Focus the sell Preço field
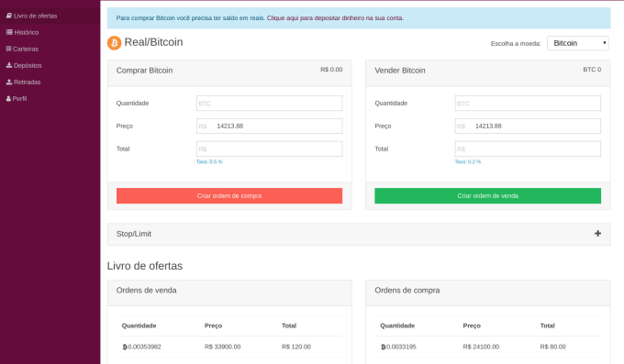 pos(528,127)
